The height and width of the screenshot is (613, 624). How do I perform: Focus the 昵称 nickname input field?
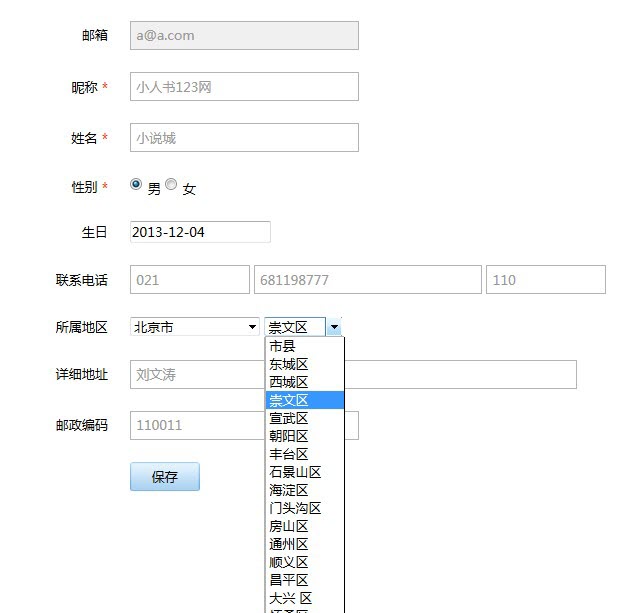(244, 86)
